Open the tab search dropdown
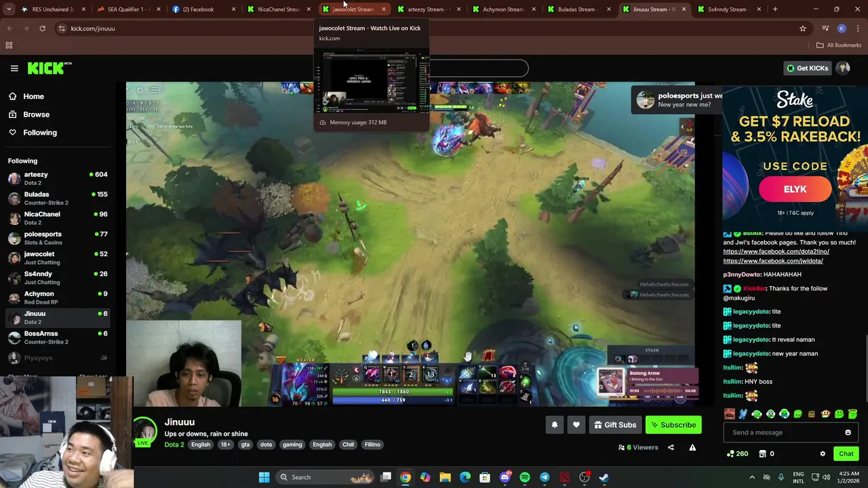 tap(8, 9)
